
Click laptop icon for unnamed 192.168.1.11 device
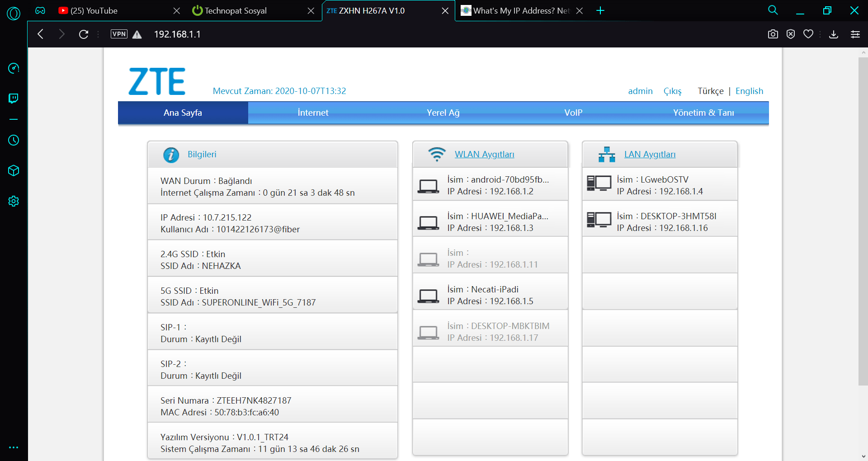[428, 259]
